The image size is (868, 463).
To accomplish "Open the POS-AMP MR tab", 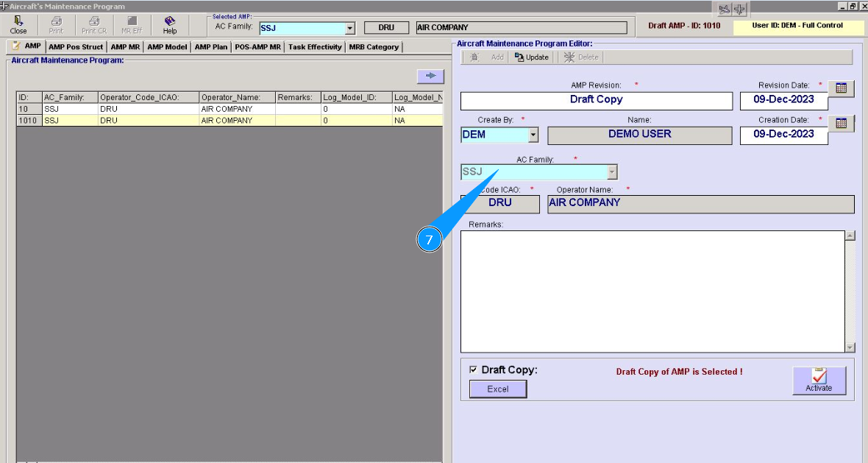I will click(258, 47).
